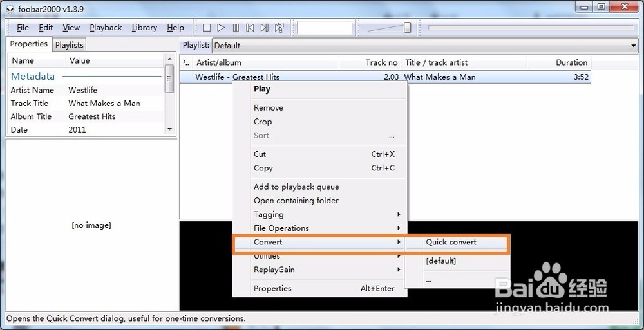Switch to the Properties tab
The width and height of the screenshot is (644, 330).
click(29, 44)
